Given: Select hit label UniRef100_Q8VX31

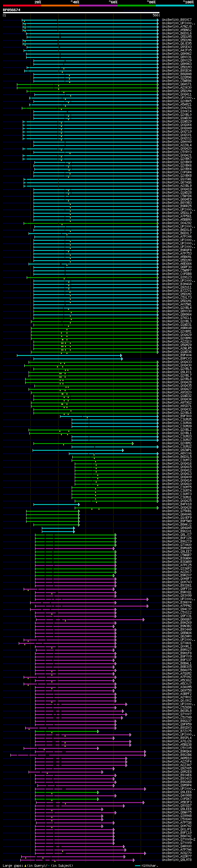Looking at the screenshot, I should 177,57.
